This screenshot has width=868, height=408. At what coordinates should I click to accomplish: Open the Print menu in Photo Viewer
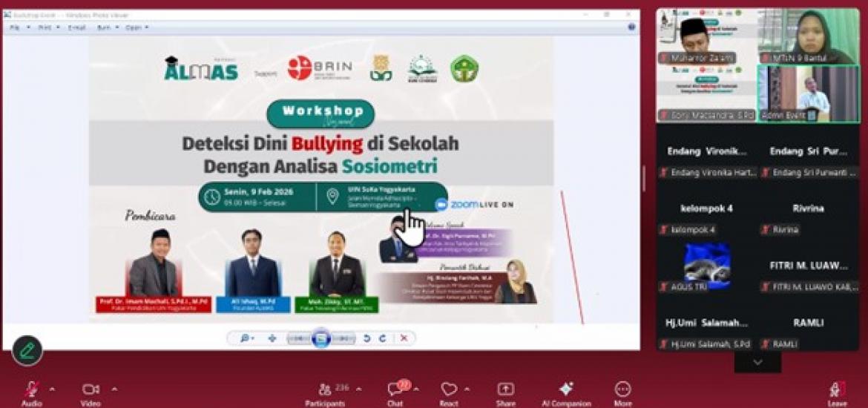coord(47,27)
